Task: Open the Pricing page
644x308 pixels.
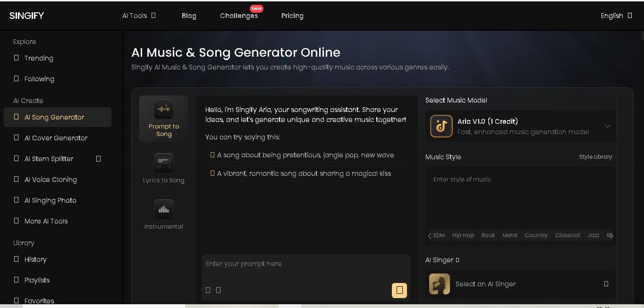Action: (x=292, y=16)
